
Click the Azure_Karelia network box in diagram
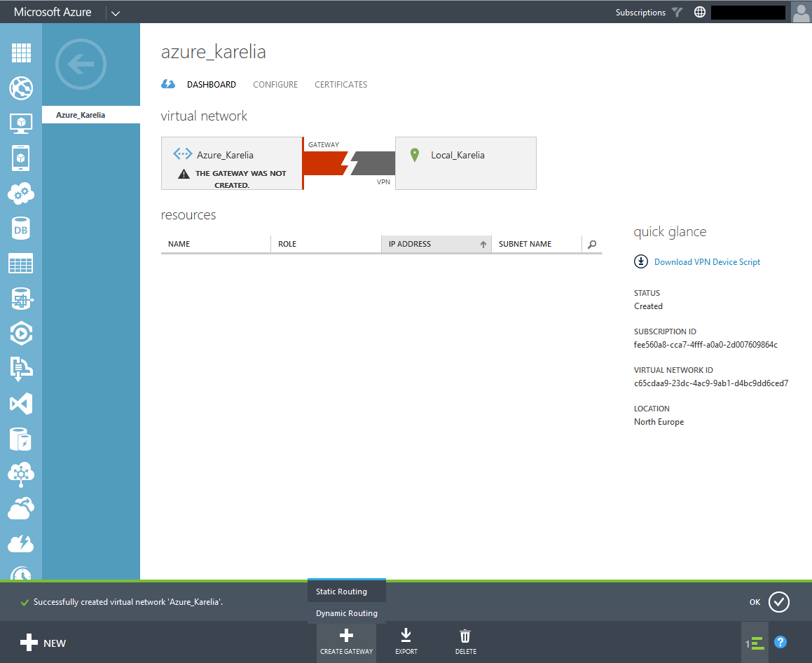point(231,163)
